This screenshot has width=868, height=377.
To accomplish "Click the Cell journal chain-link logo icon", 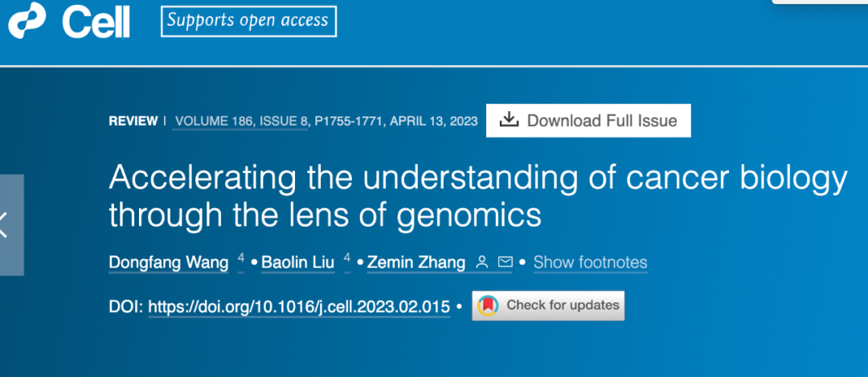I will pyautogui.click(x=27, y=21).
